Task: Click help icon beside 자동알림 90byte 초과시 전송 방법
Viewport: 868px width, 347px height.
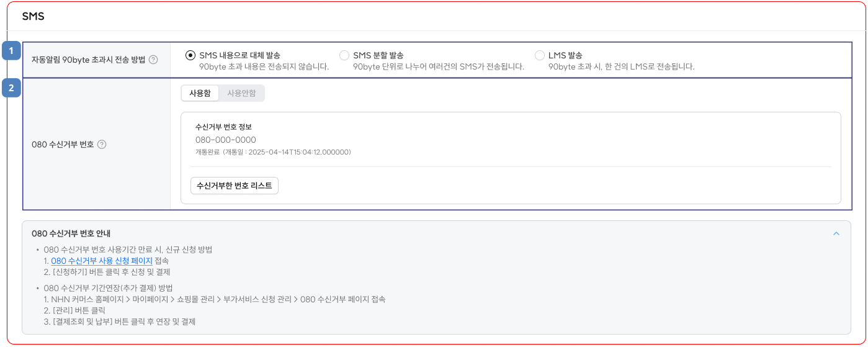Action: point(153,60)
